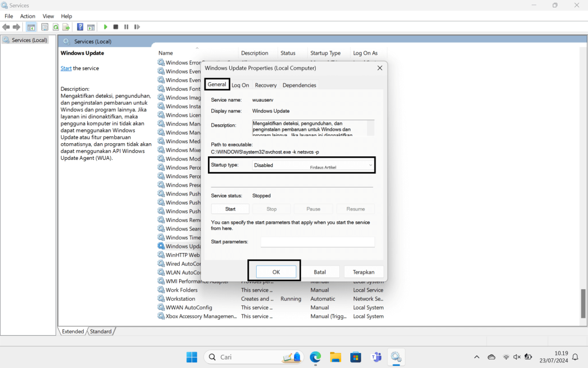Image resolution: width=588 pixels, height=368 pixels.
Task: Sort by the Description column header
Action: click(x=254, y=53)
